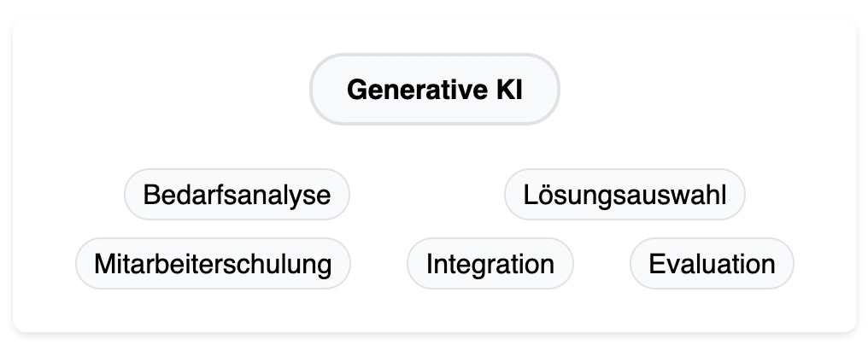Image resolution: width=868 pixels, height=345 pixels.
Task: Tap the word Integration in its pill
Action: pos(490,264)
